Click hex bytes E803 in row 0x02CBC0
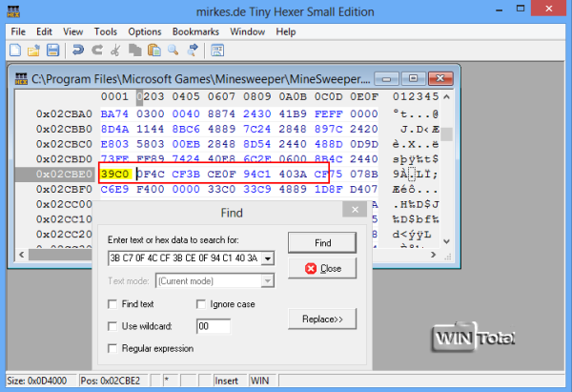 click(x=114, y=144)
